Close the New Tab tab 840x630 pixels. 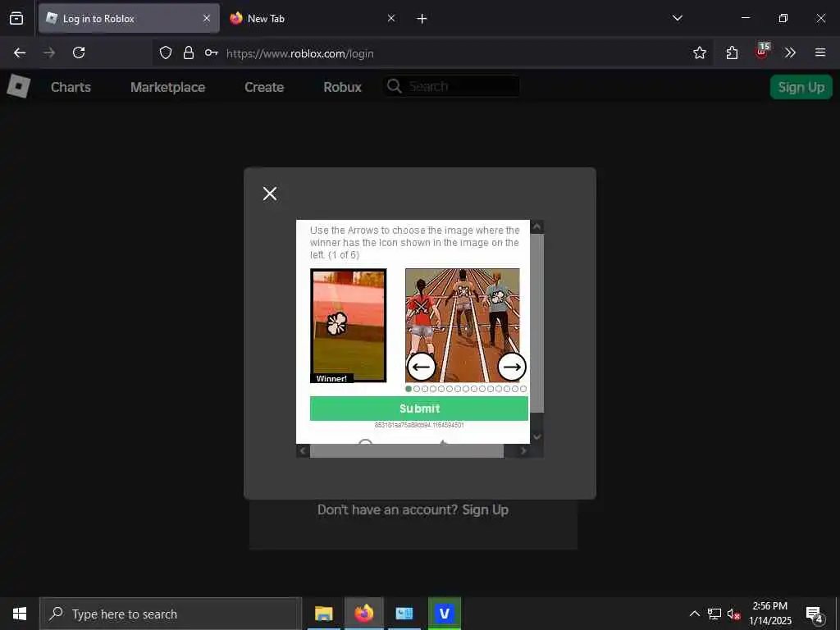[391, 18]
